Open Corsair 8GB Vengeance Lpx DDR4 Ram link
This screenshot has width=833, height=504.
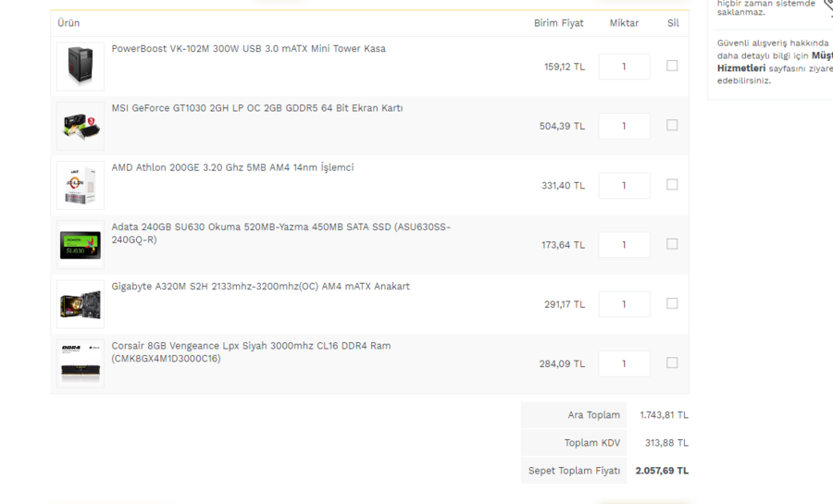click(251, 351)
